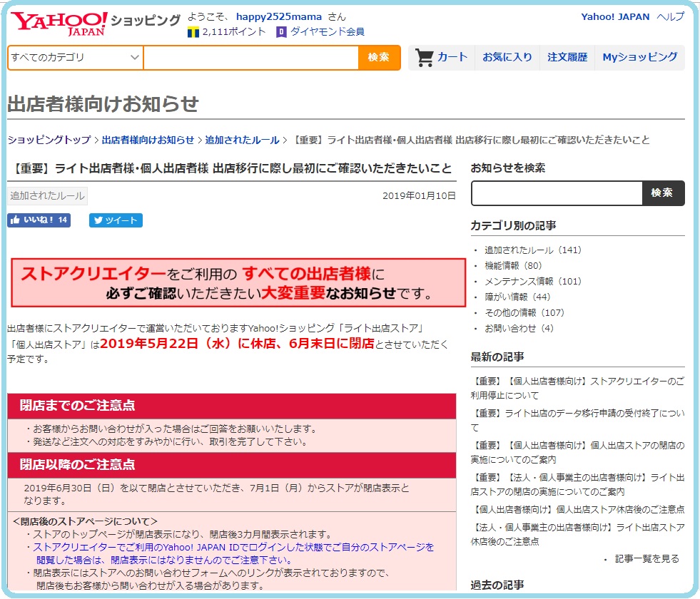Click the ＜閉店後のストアページについて＞ heading
700x599 pixels.
tap(85, 521)
